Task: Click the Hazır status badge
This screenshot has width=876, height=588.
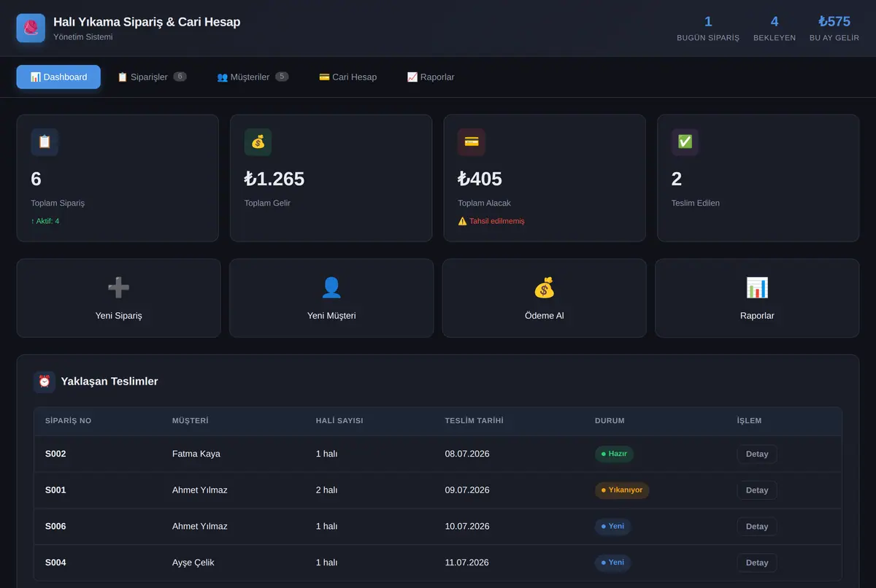Action: click(614, 454)
